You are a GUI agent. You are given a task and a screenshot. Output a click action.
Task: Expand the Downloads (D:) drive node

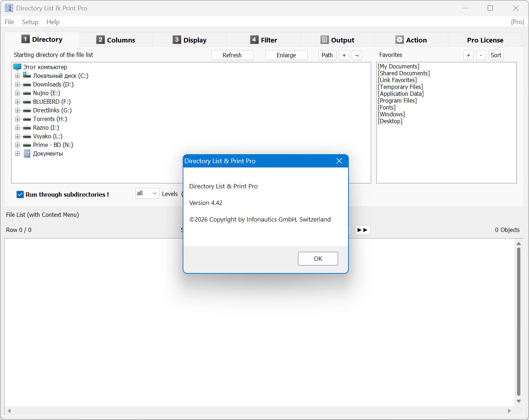tap(17, 84)
